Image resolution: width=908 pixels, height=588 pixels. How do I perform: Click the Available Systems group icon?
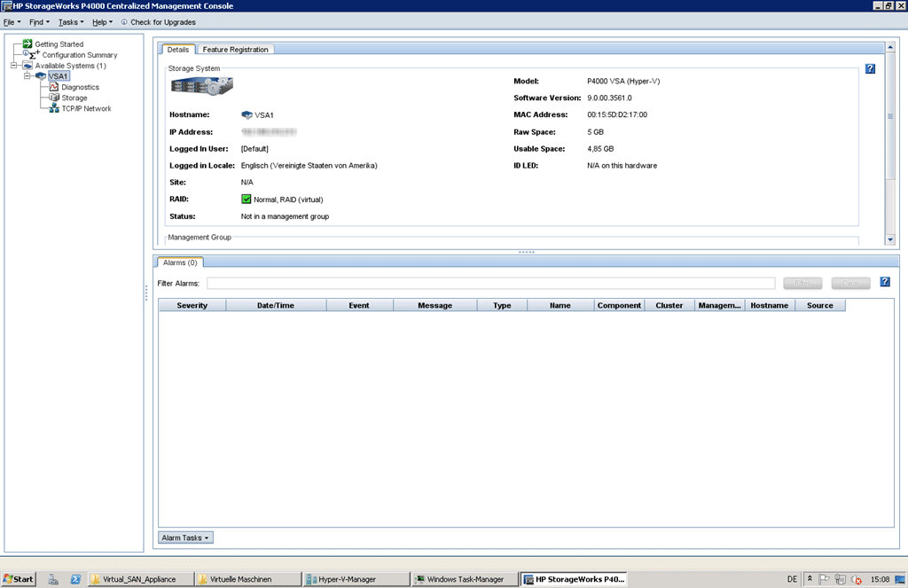click(27, 66)
